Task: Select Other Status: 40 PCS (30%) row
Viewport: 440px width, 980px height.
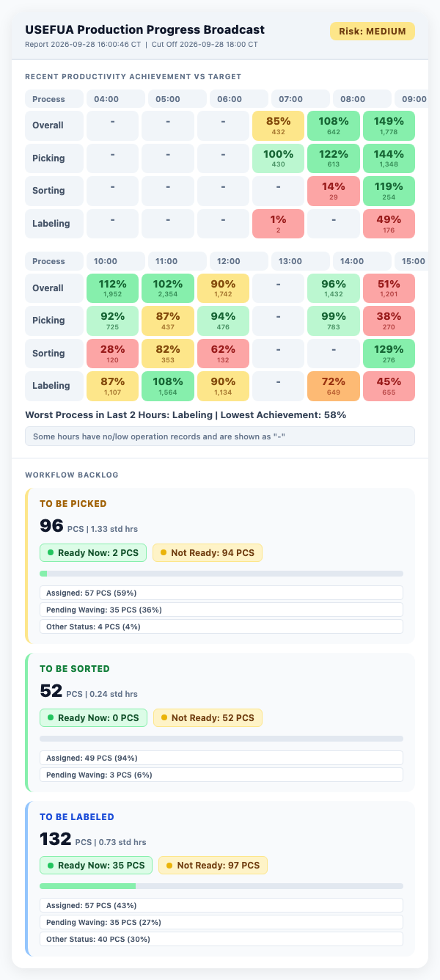Action: pyautogui.click(x=221, y=939)
